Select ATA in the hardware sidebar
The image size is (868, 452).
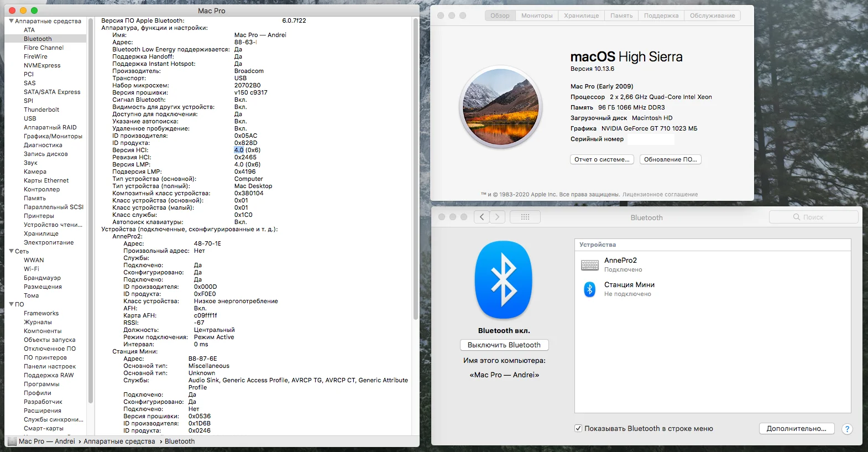[29, 30]
